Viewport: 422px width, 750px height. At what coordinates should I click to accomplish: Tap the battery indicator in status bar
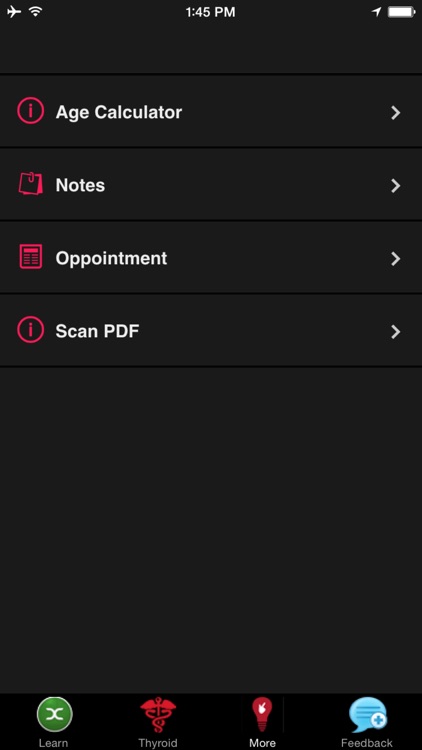[402, 12]
